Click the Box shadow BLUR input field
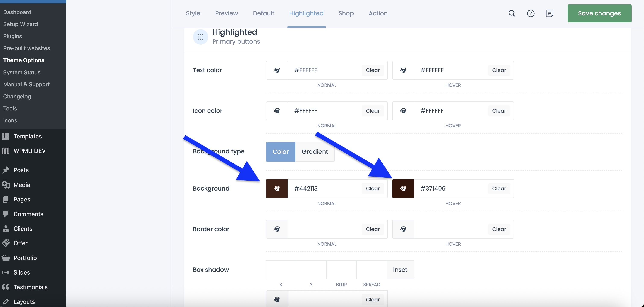Image resolution: width=644 pixels, height=307 pixels. [341, 269]
